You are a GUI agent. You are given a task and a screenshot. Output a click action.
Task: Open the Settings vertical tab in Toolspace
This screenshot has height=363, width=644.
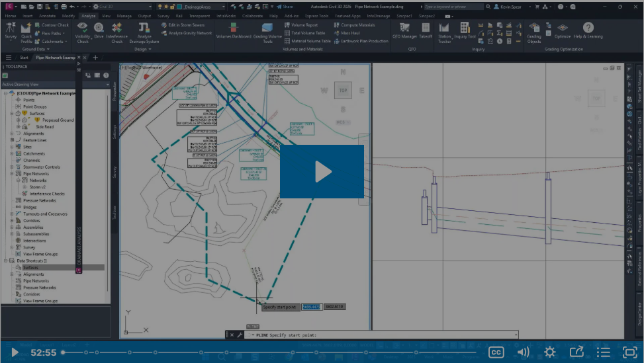[115, 132]
